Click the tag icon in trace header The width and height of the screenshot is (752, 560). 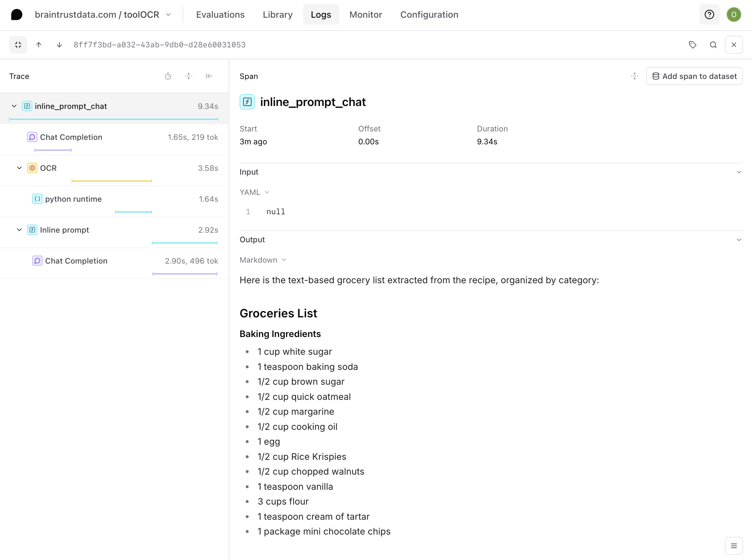(692, 45)
